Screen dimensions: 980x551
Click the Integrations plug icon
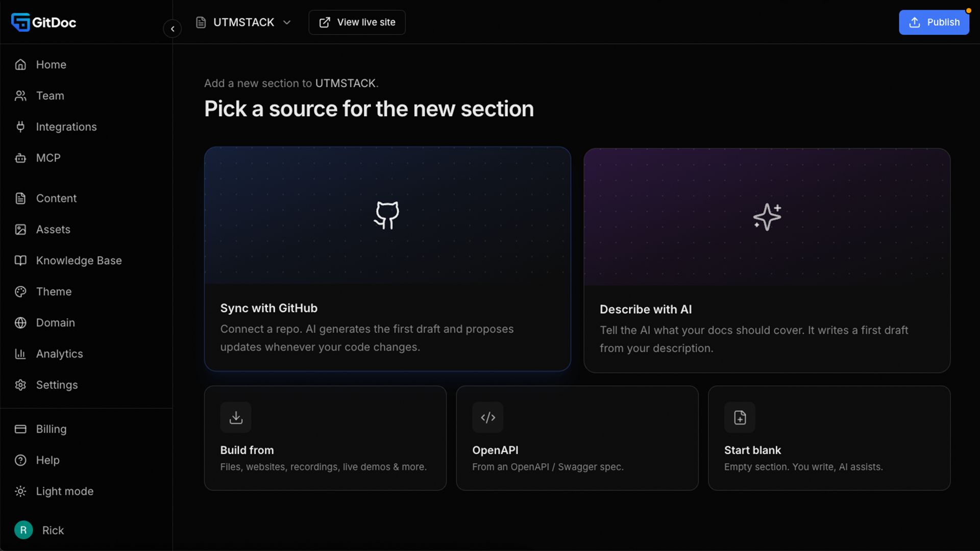coord(20,127)
